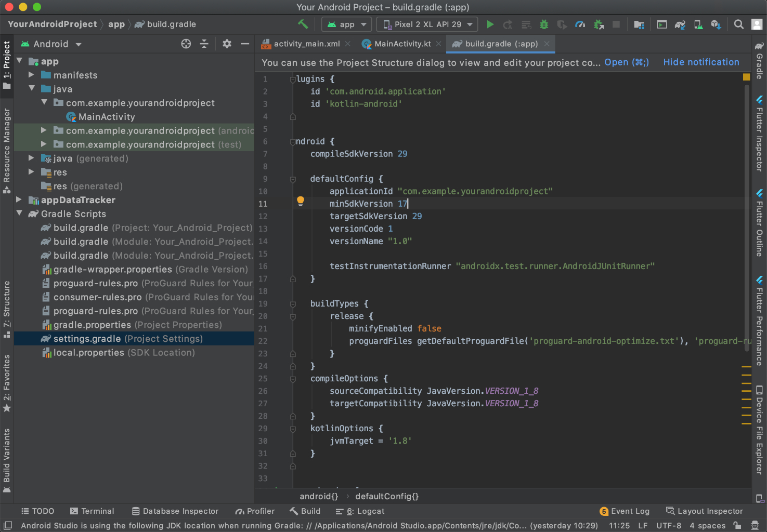The image size is (767, 532).
Task: Click the IDE feedback face icon in status bar
Action: (x=755, y=525)
